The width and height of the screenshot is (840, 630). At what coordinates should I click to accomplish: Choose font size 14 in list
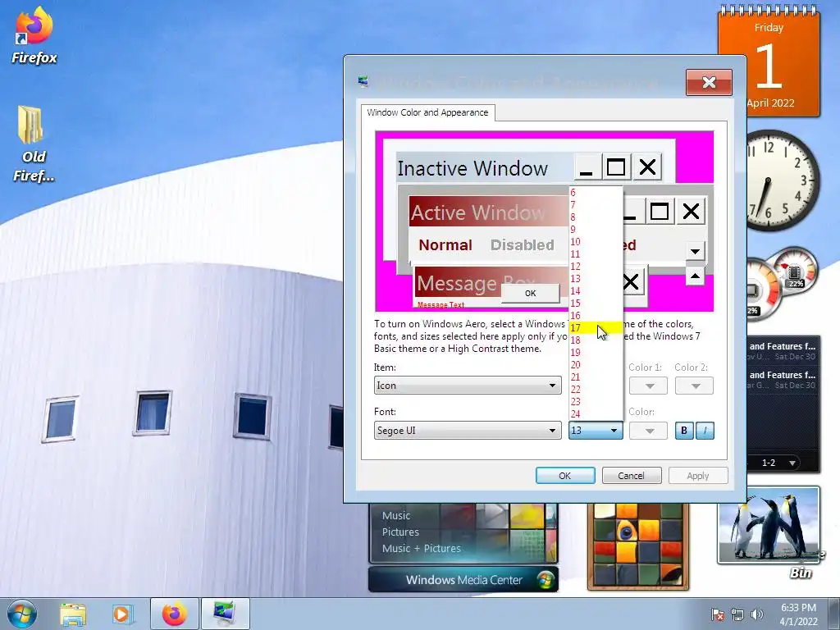point(596,291)
